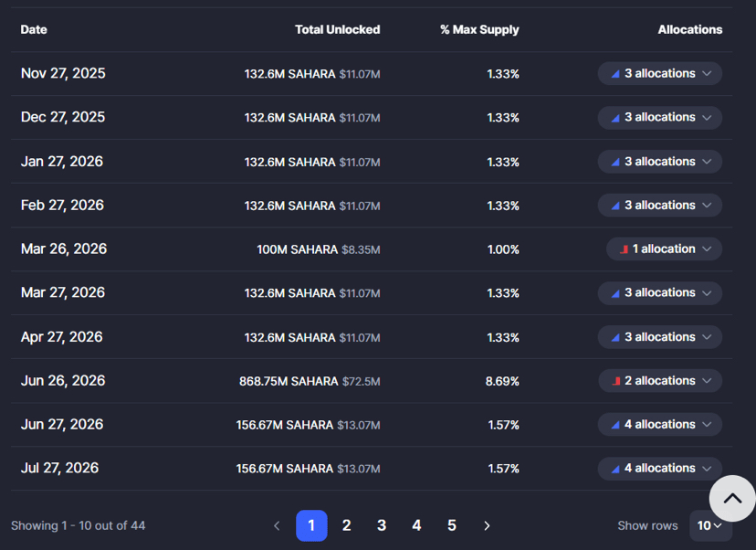Jump to page 3 of results
This screenshot has width=756, height=550.
(x=382, y=525)
